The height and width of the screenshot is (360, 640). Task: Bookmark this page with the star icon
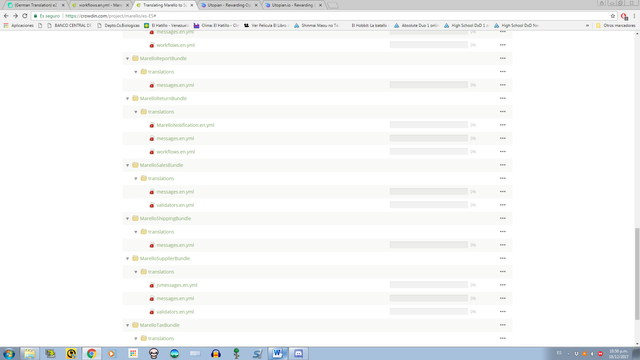(x=613, y=16)
